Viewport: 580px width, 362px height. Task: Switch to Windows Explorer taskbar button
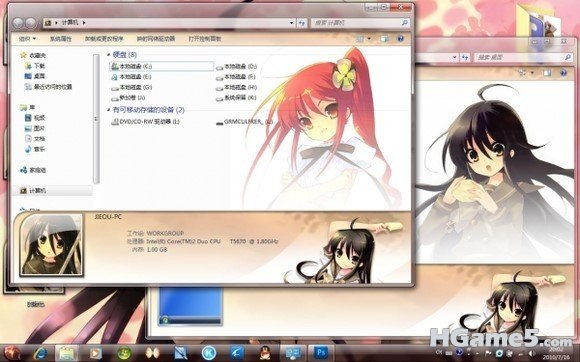[x=67, y=353]
